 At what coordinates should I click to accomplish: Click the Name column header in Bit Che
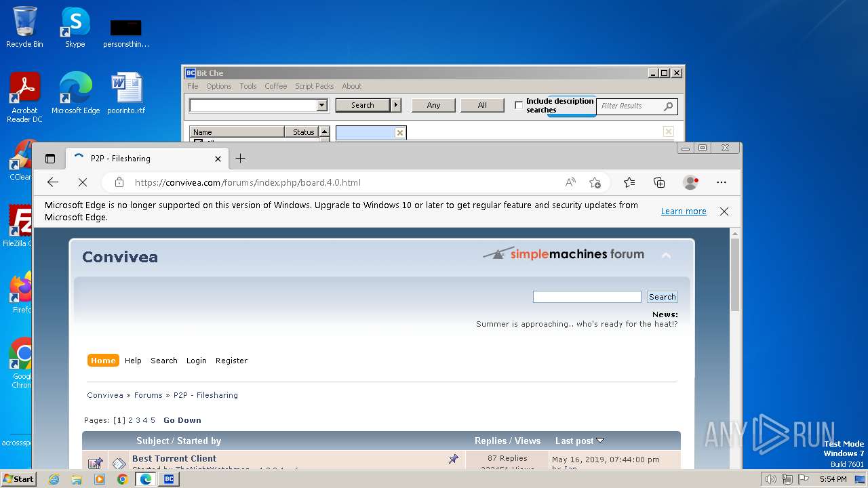pyautogui.click(x=237, y=132)
